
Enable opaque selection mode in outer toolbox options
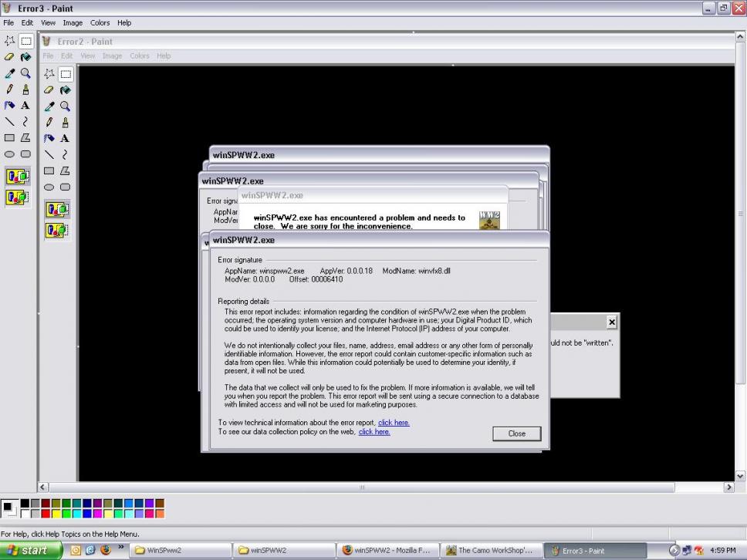[x=17, y=177]
